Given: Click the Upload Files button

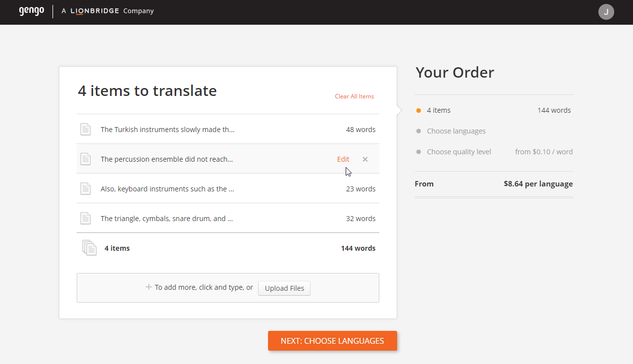Looking at the screenshot, I should [284, 288].
